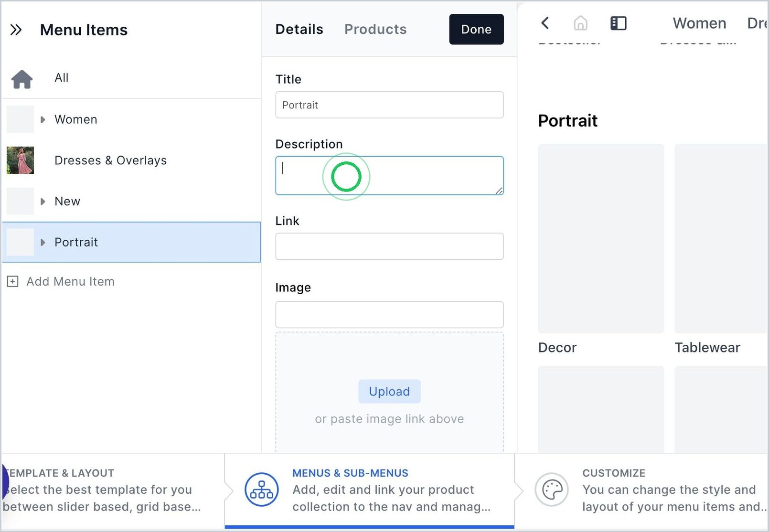Open the Customize step

click(x=641, y=490)
